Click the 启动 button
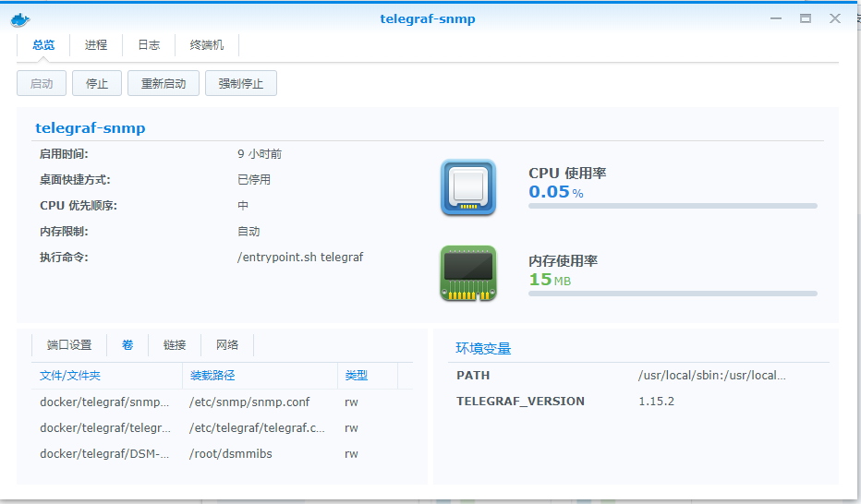Screen dimensions: 861x504 (42, 83)
